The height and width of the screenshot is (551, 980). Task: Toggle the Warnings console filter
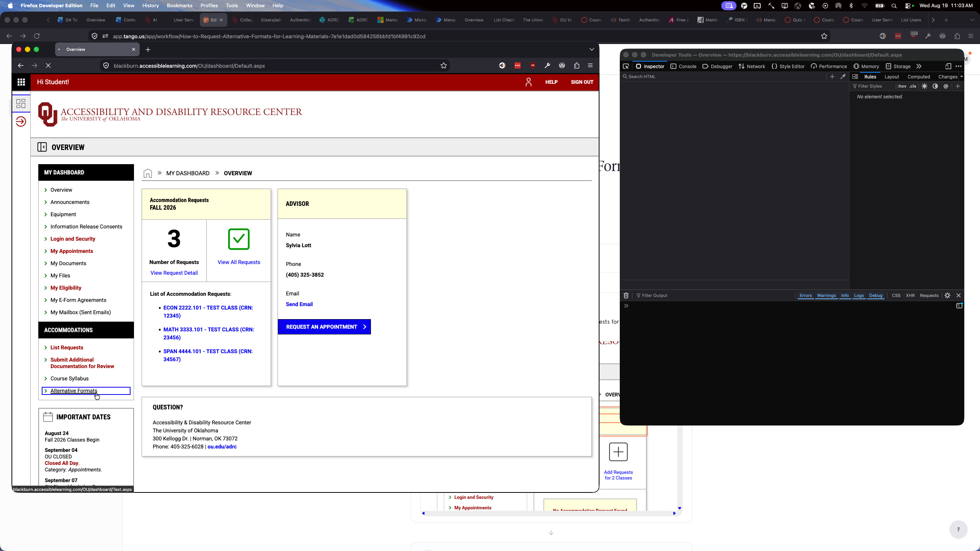point(826,295)
